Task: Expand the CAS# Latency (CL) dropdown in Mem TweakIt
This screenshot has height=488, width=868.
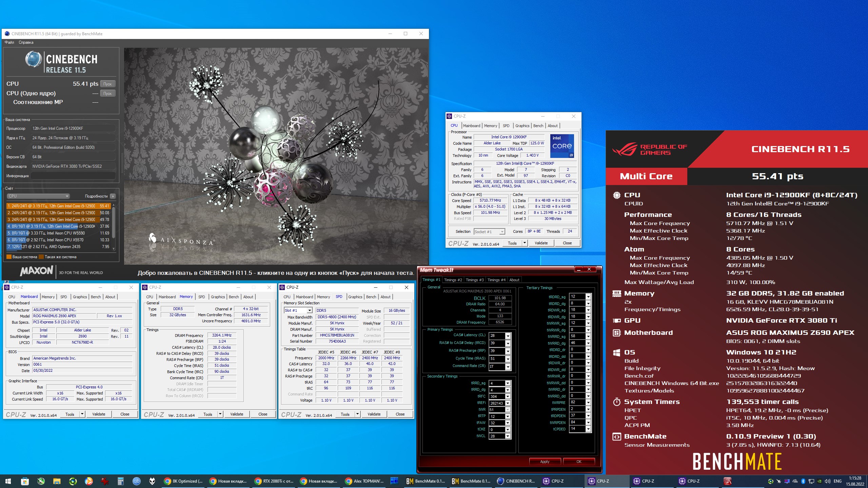Action: coord(508,336)
